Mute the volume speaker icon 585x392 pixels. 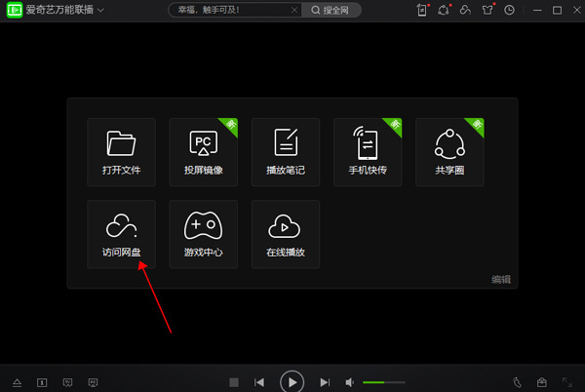point(350,382)
